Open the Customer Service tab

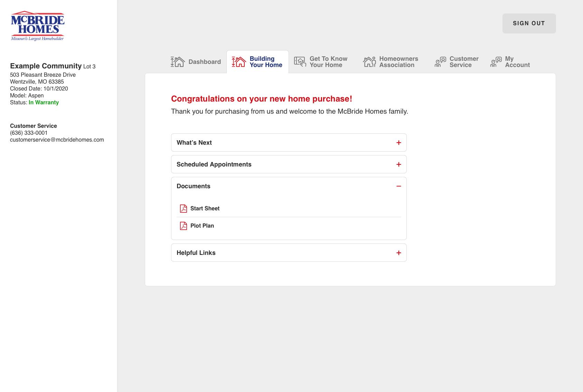click(x=457, y=62)
